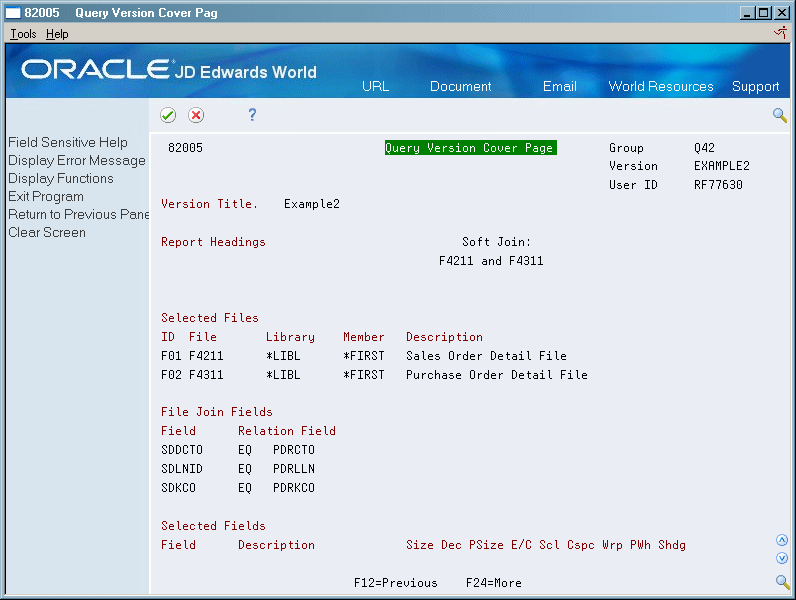Minimize the 82005 window
Image resolution: width=796 pixels, height=600 pixels.
tap(747, 13)
